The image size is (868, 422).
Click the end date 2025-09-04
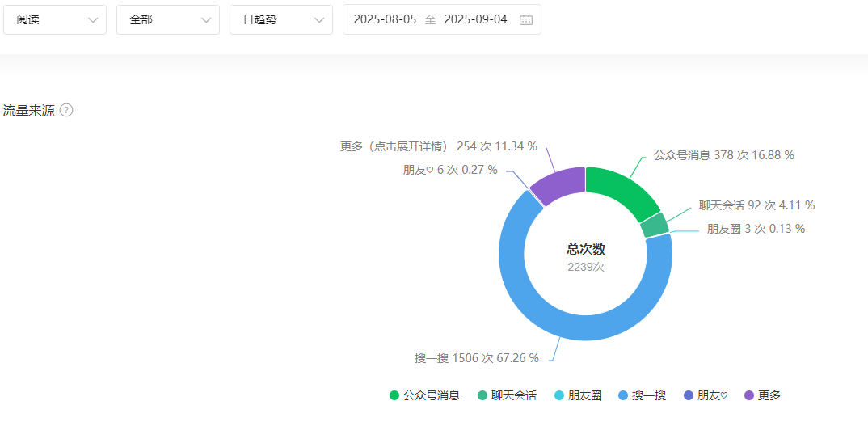tap(475, 20)
